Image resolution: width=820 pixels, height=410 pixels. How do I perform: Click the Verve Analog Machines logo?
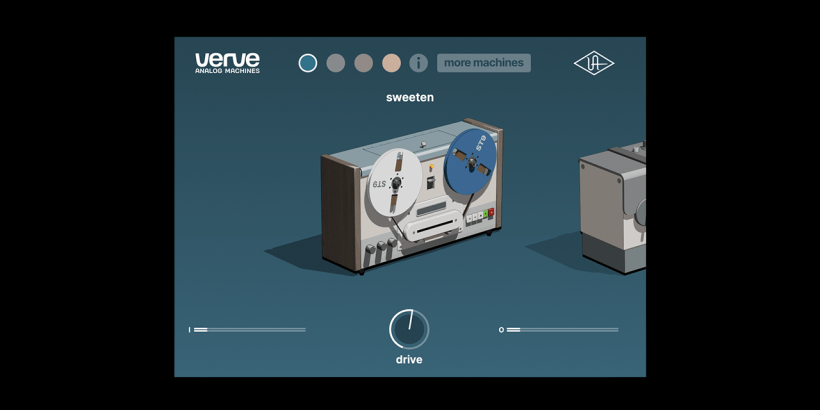(227, 63)
